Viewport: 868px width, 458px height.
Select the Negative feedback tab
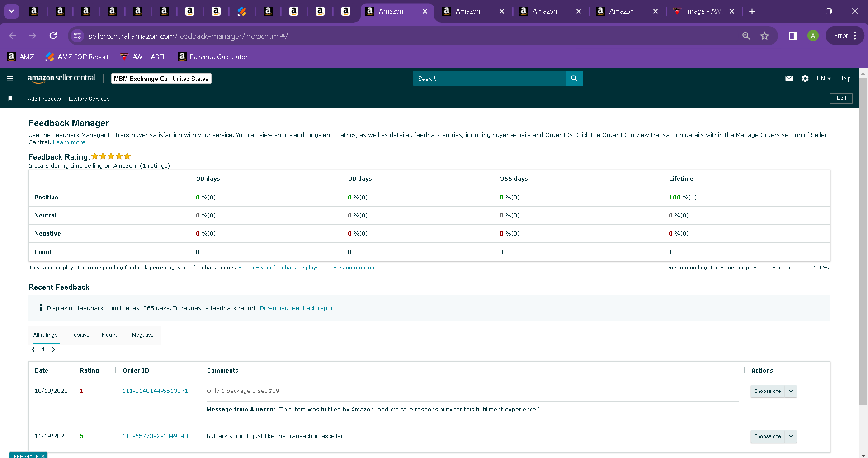click(x=143, y=335)
